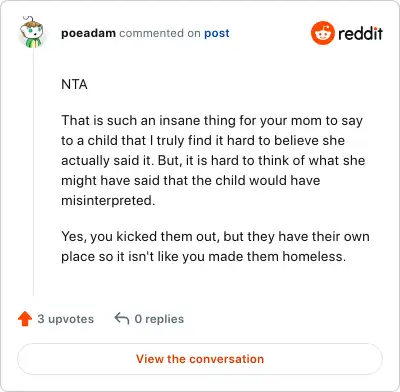
Task: Click the vertical comment thread line
Action: pyautogui.click(x=34, y=172)
